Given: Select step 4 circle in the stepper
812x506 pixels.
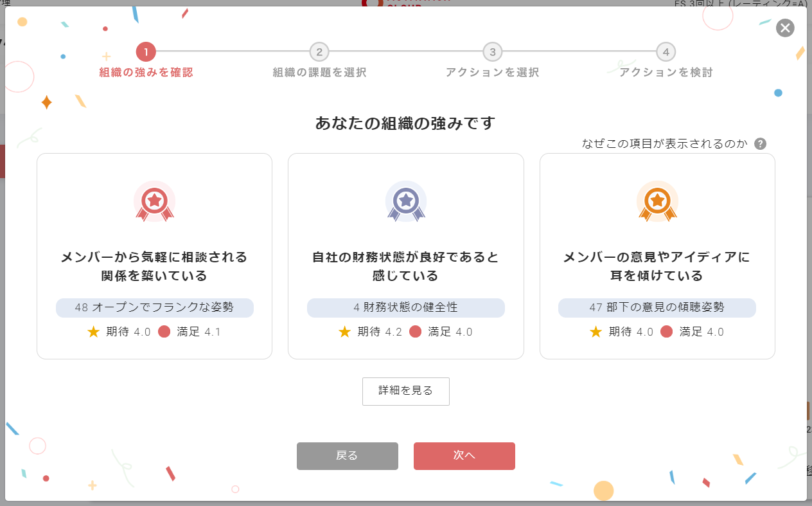Looking at the screenshot, I should 666,52.
